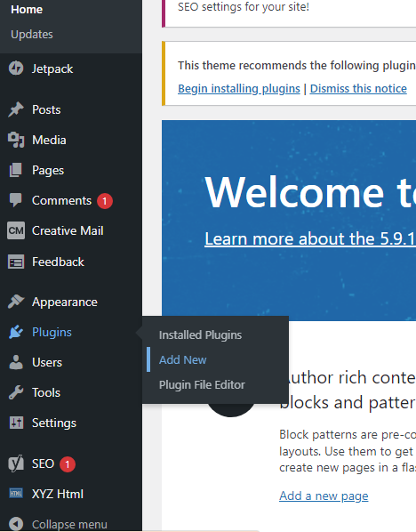Open the Settings menu
The image size is (416, 532).
pos(54,423)
